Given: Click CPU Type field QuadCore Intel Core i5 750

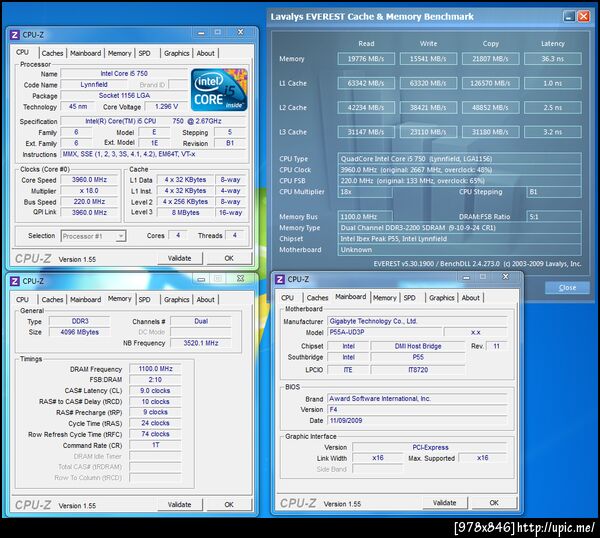Looking at the screenshot, I should 460,159.
